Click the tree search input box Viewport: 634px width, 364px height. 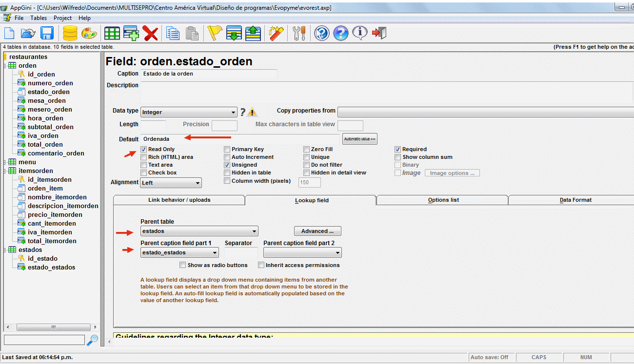tap(44, 340)
